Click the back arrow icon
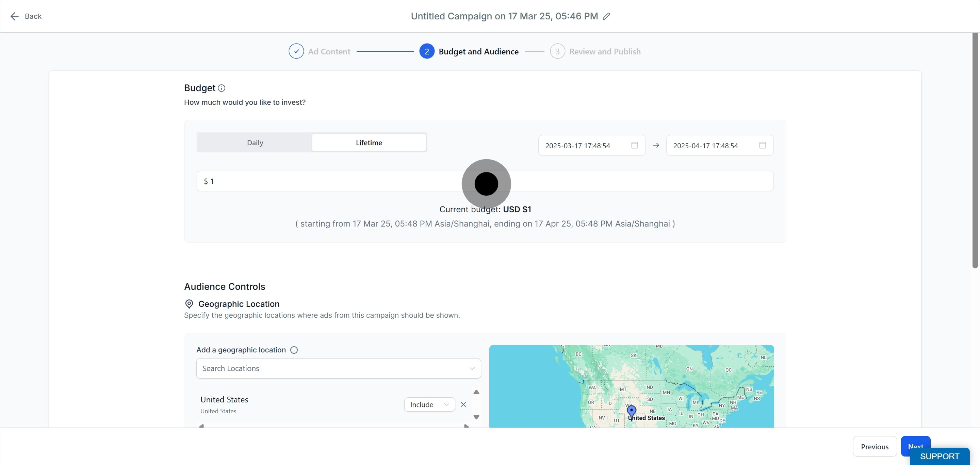The image size is (980, 465). click(x=14, y=16)
